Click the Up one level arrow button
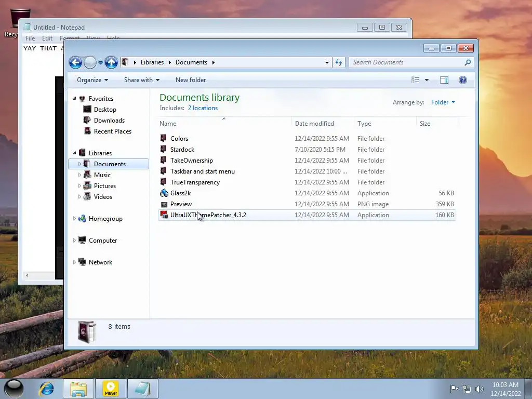532x399 pixels. coord(111,62)
